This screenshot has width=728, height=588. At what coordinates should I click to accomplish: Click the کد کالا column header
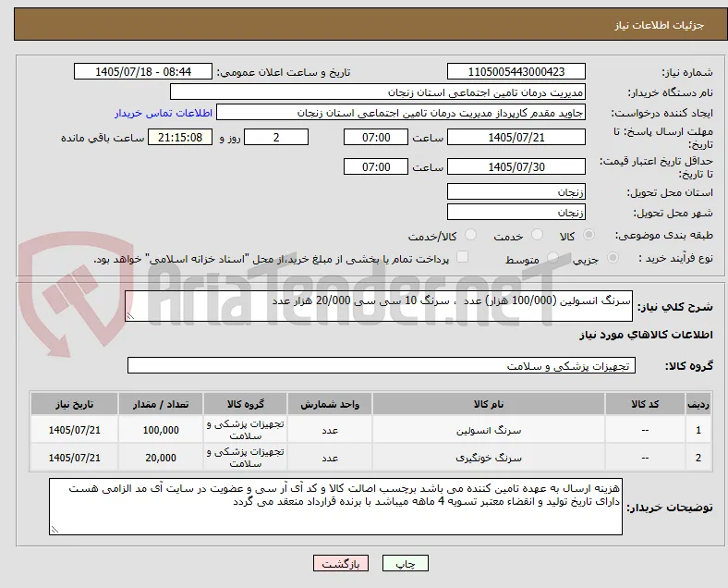pos(645,404)
